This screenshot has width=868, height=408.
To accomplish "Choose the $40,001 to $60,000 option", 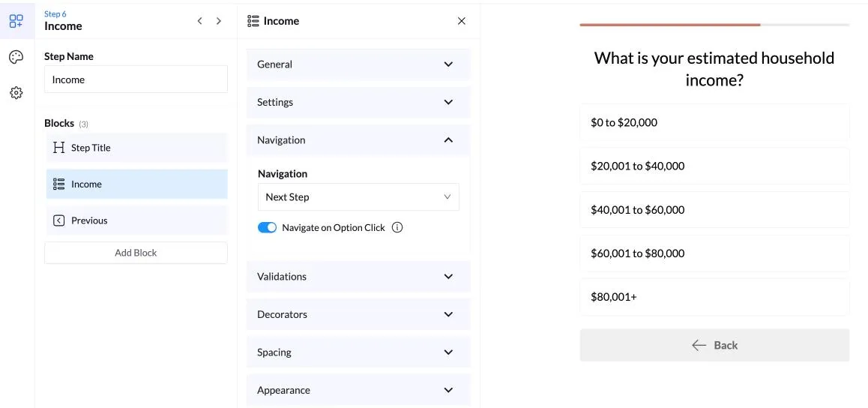I will [x=714, y=210].
